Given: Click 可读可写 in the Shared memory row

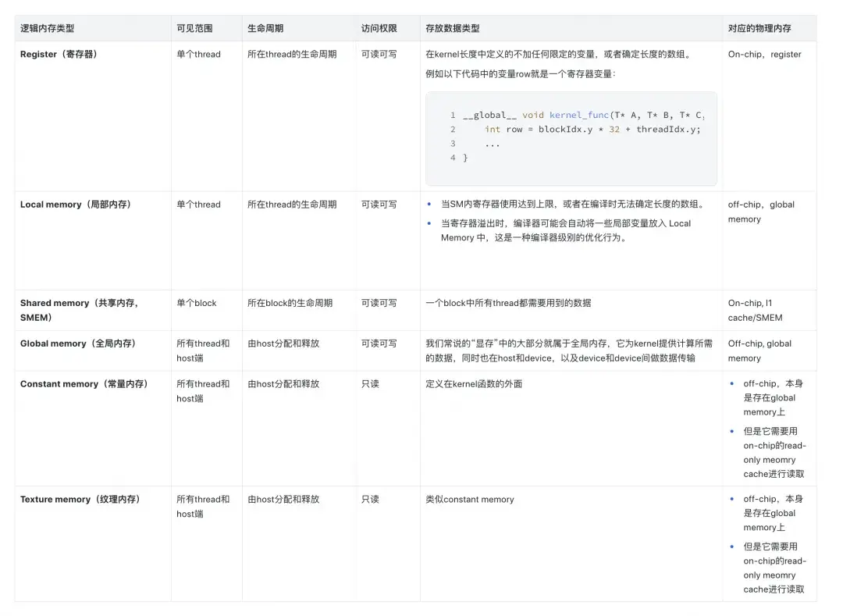Looking at the screenshot, I should point(379,303).
